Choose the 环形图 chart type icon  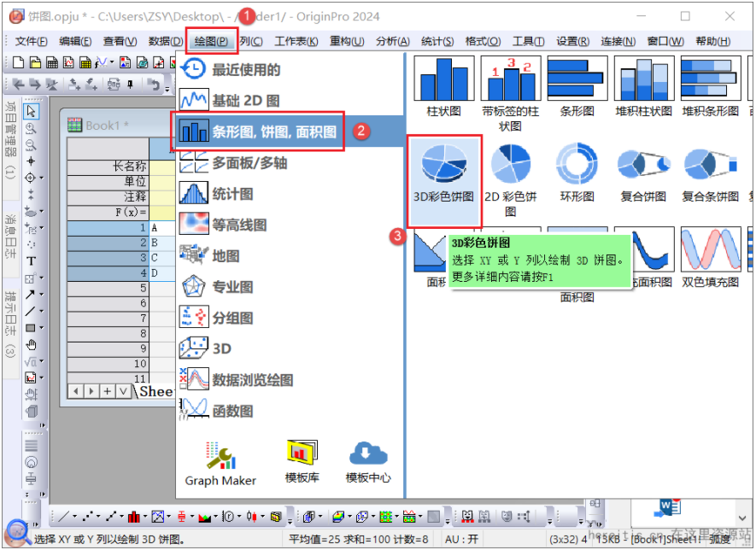(577, 168)
